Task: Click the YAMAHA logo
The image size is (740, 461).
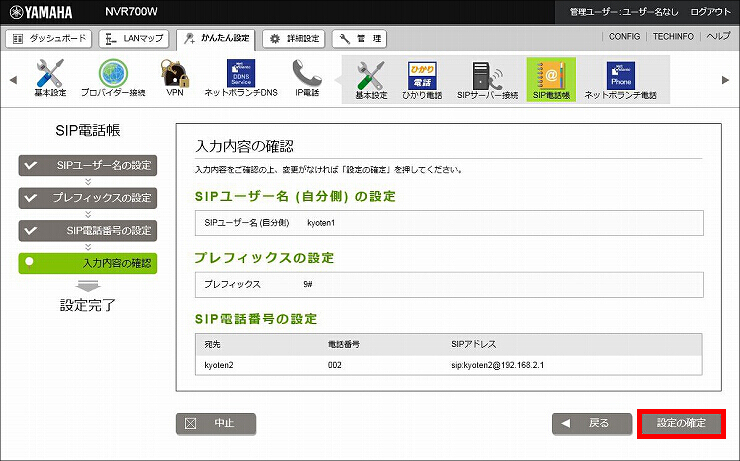Action: tap(41, 12)
